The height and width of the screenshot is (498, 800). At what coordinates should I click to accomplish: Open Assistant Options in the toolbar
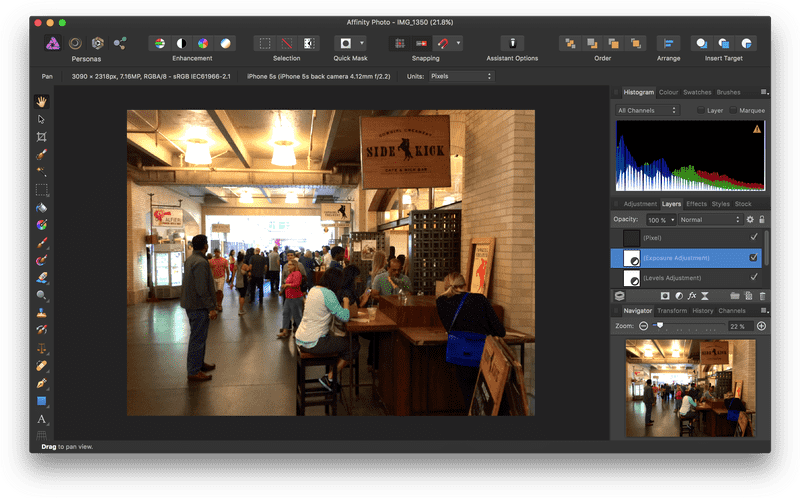[x=512, y=44]
